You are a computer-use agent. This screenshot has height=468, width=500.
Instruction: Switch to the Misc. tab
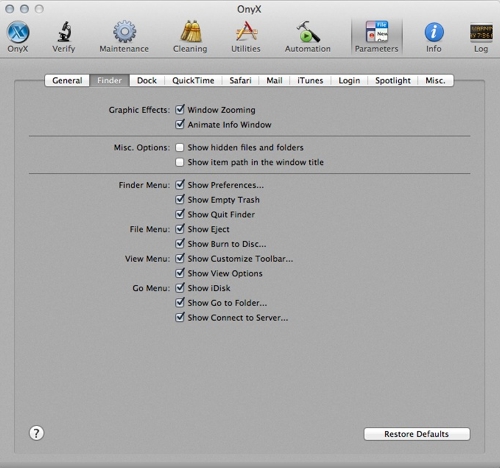coord(435,80)
